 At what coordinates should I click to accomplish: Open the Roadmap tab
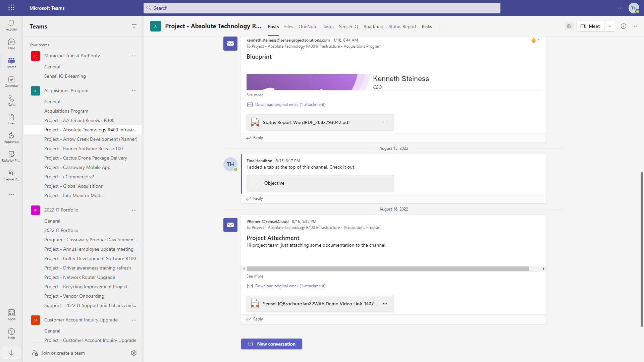click(373, 26)
